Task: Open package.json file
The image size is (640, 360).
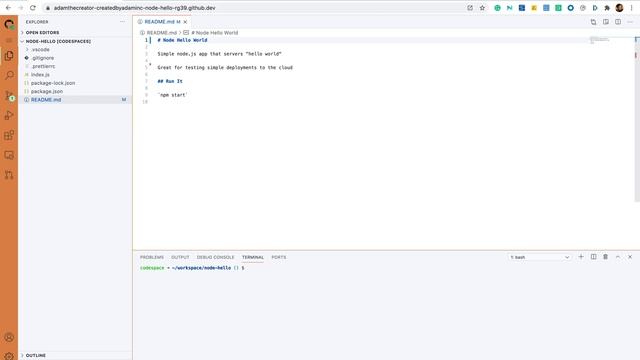Action: (47, 91)
